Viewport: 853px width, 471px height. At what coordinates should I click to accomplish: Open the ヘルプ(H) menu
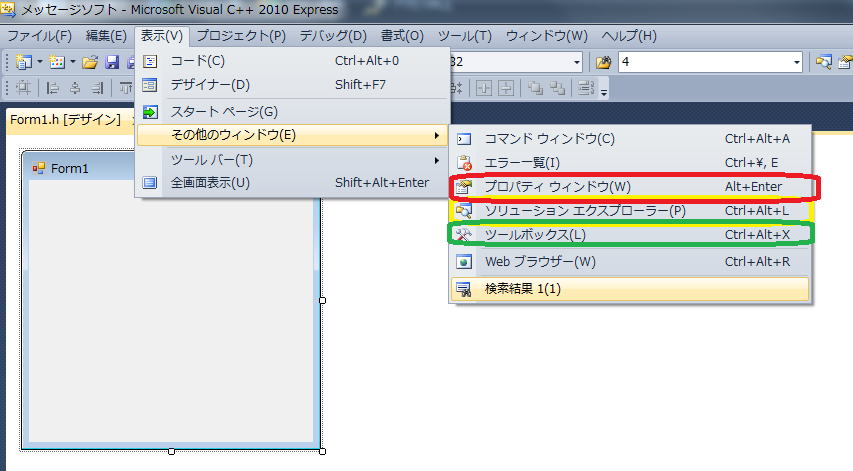click(x=629, y=36)
